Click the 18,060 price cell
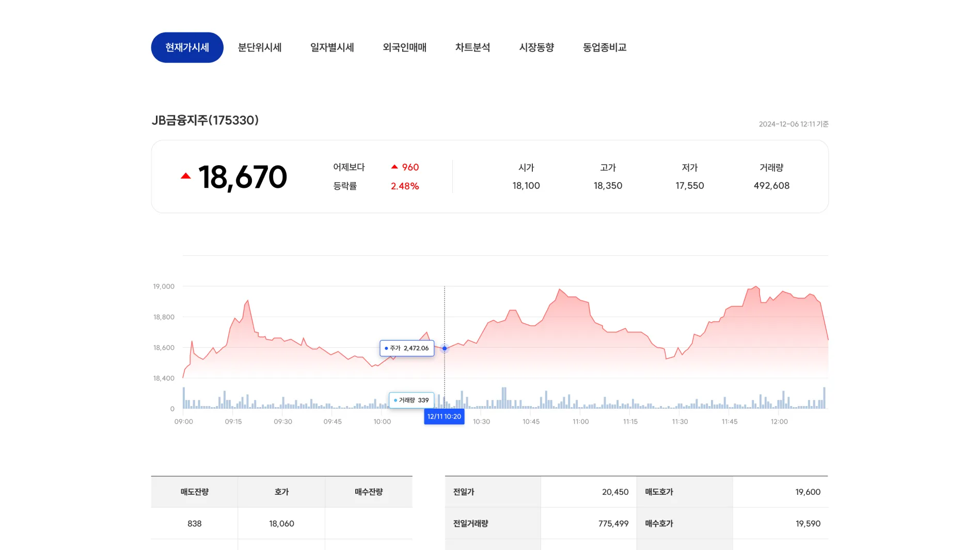 281,524
